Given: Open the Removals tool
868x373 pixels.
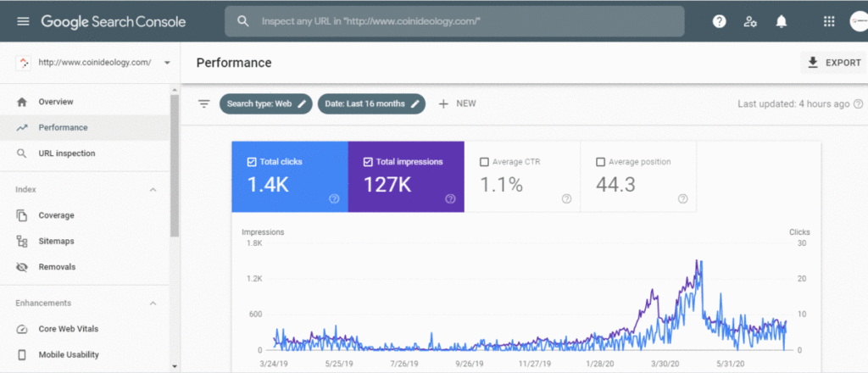Looking at the screenshot, I should click(x=85, y=267).
